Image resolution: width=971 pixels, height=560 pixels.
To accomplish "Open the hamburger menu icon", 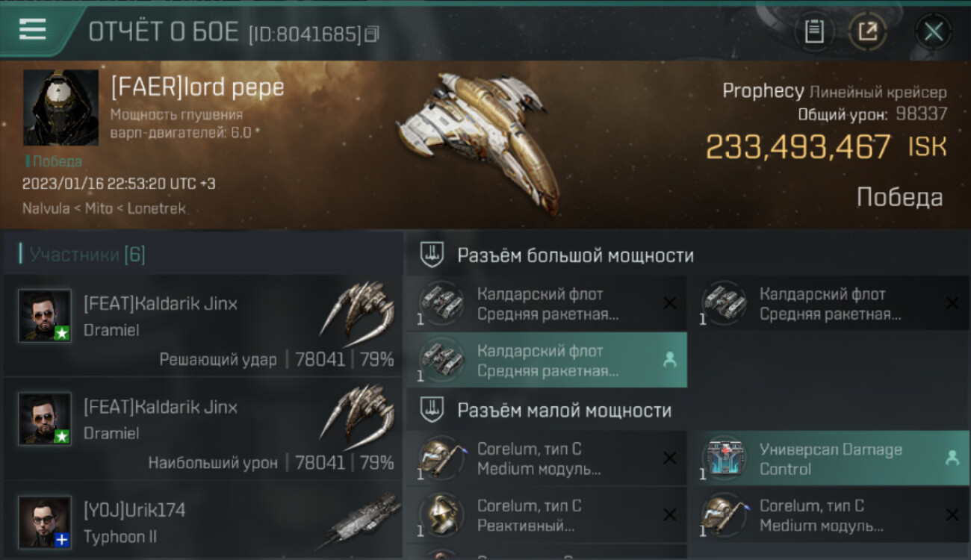I will 32,30.
